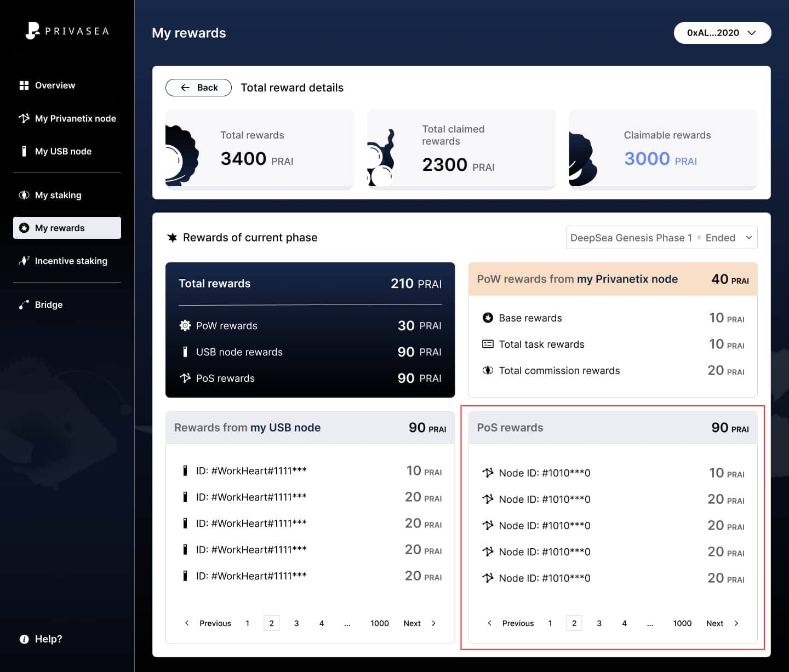Click USB list Next page arrow
Image resolution: width=789 pixels, height=672 pixels.
433,623
